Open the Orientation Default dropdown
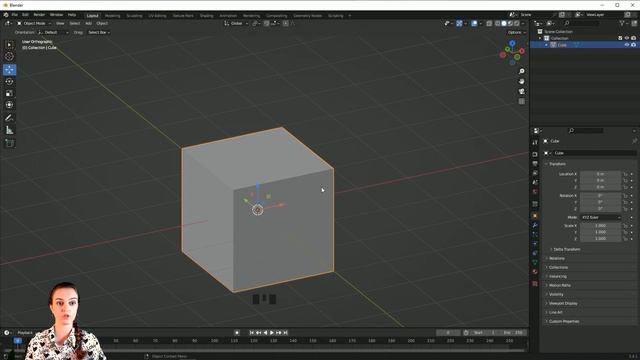This screenshot has height=360, width=640. coord(53,32)
